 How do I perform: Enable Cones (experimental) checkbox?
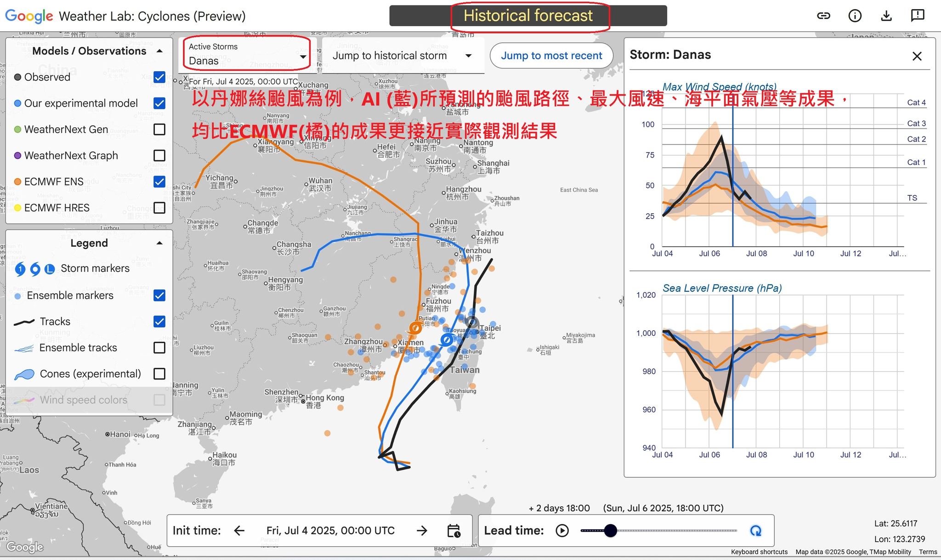point(159,373)
